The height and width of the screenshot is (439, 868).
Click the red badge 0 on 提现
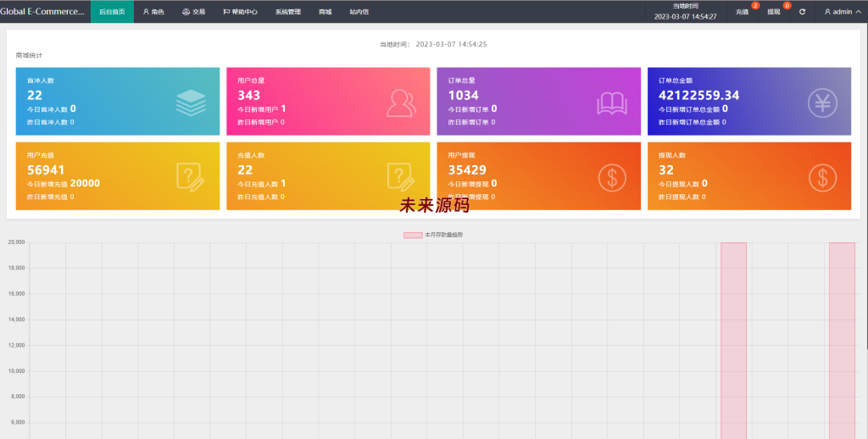[x=787, y=6]
